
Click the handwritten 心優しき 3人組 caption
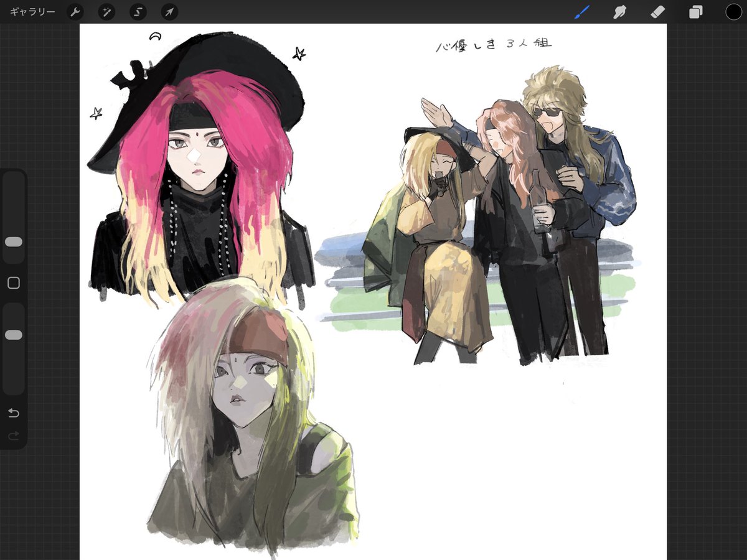[494, 45]
